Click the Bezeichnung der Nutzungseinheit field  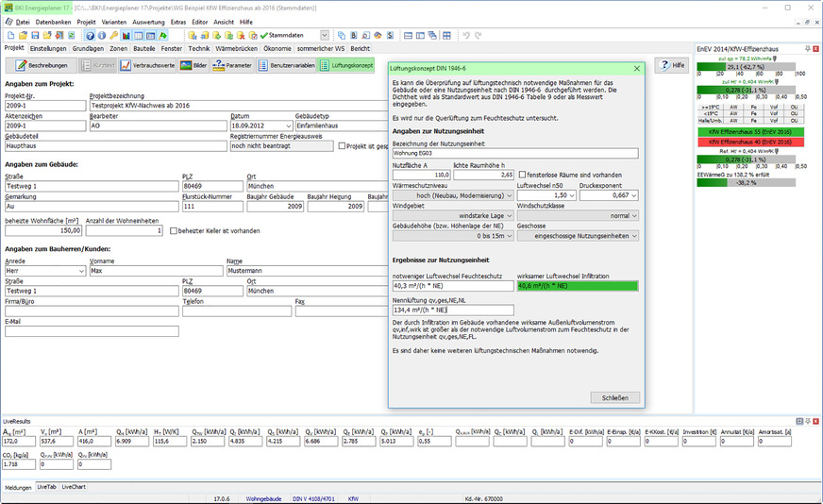pos(515,154)
